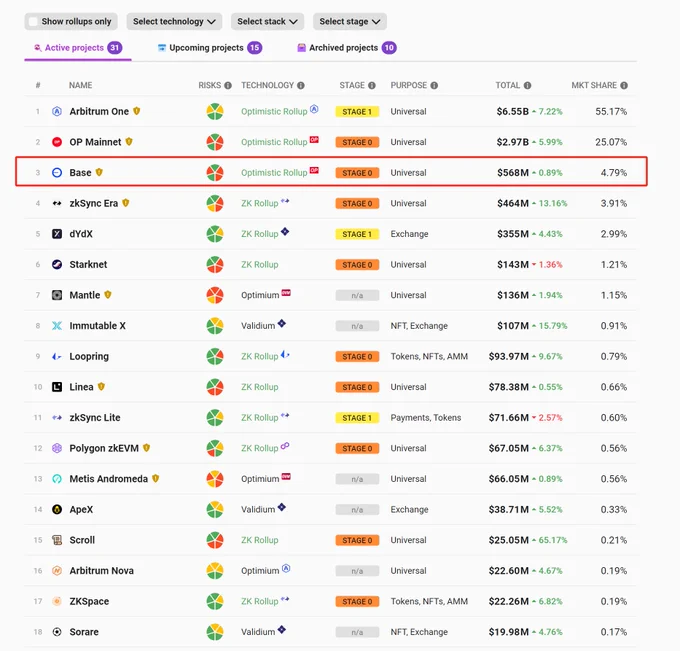
Task: Switch to the Active projects tab
Action: pyautogui.click(x=78, y=48)
